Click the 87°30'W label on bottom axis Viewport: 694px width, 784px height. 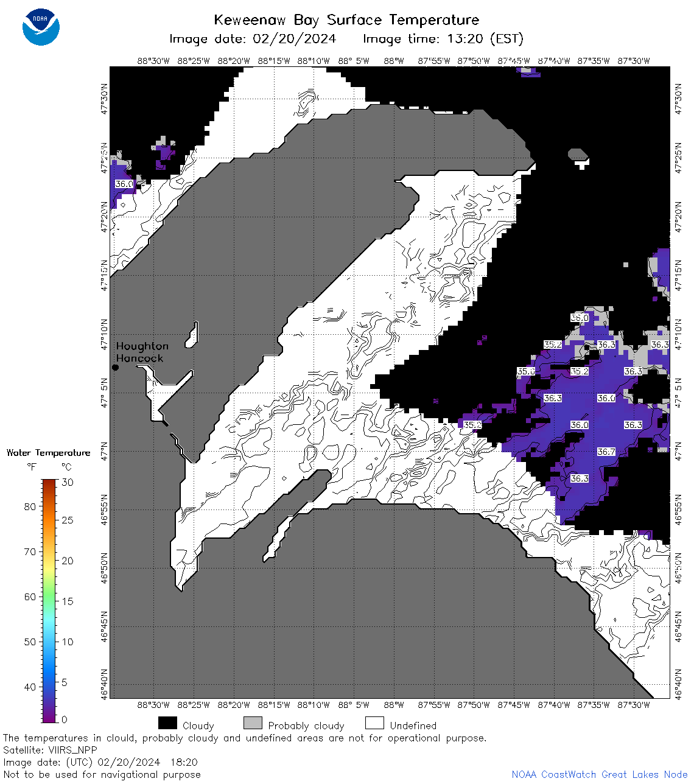click(634, 705)
